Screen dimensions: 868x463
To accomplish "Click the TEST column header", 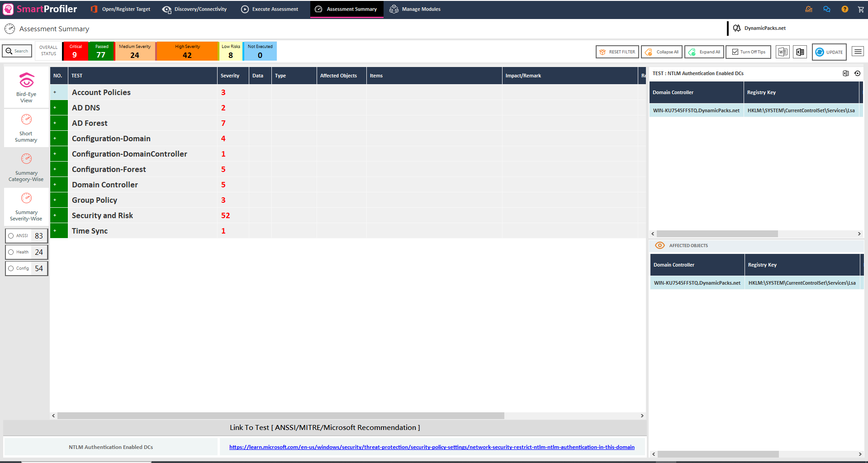I will (x=142, y=76).
